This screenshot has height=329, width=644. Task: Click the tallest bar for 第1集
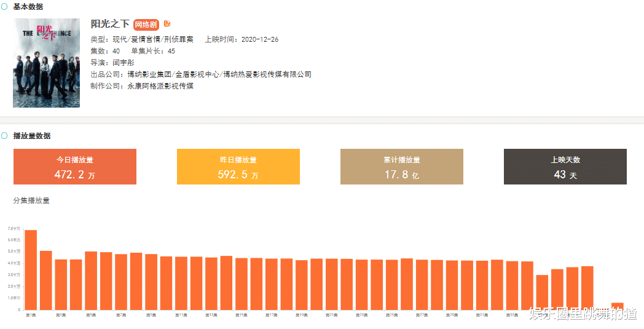click(x=31, y=270)
